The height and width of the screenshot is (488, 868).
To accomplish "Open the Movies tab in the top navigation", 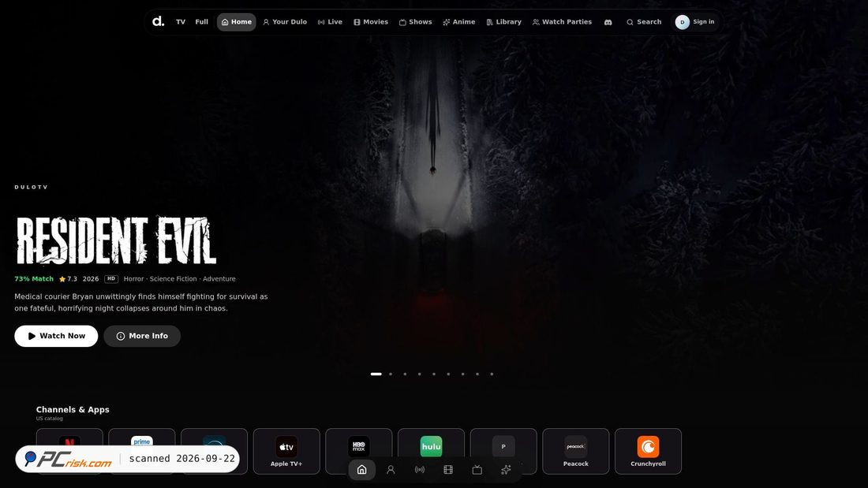I will click(371, 22).
